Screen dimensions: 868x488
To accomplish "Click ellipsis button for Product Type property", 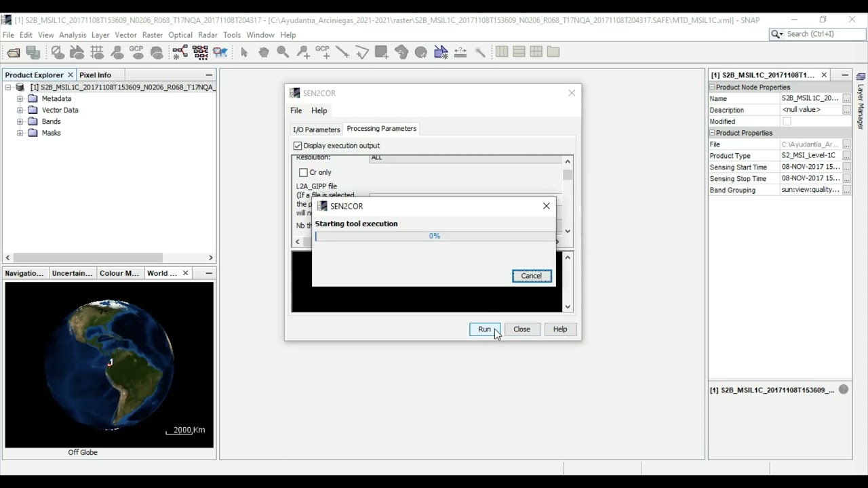I will [x=846, y=156].
